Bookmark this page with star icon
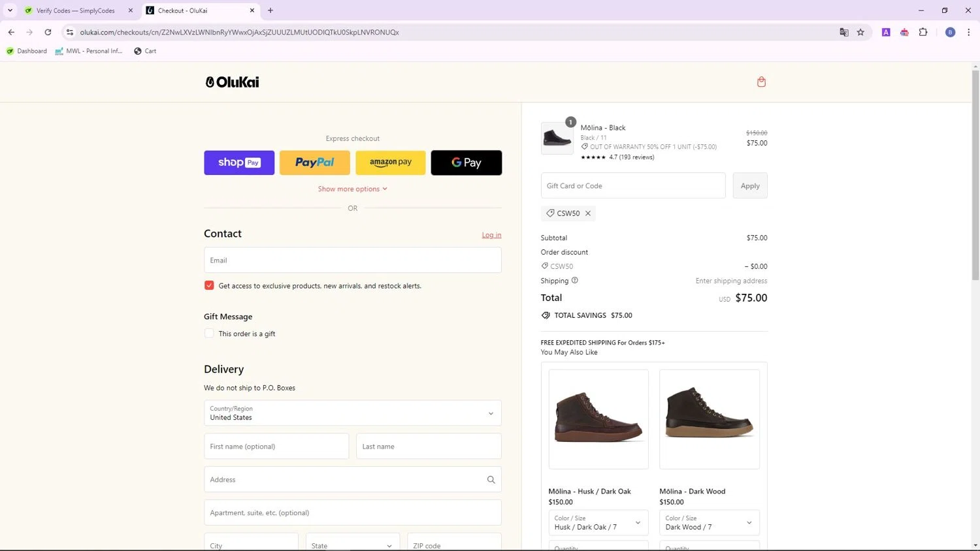 tap(860, 32)
